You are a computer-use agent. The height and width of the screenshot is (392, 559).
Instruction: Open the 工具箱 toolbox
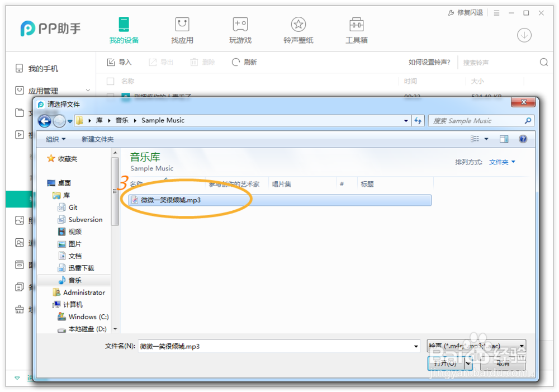pos(356,30)
